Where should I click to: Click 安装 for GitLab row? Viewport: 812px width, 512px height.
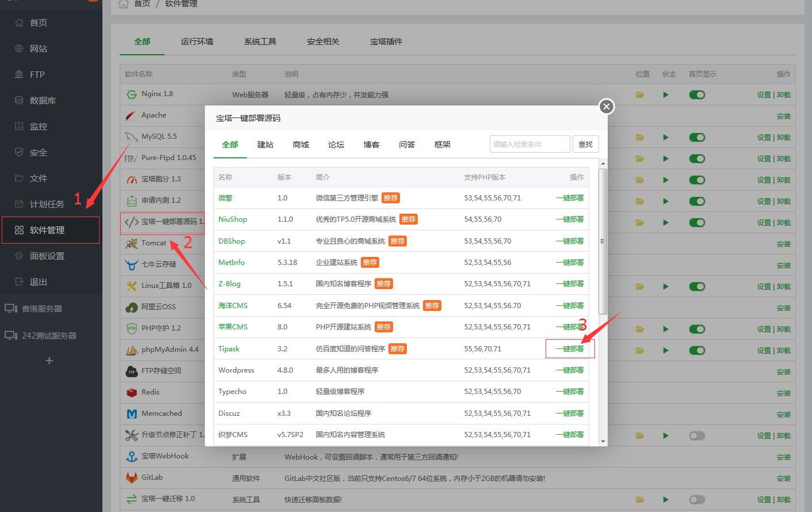coord(784,479)
